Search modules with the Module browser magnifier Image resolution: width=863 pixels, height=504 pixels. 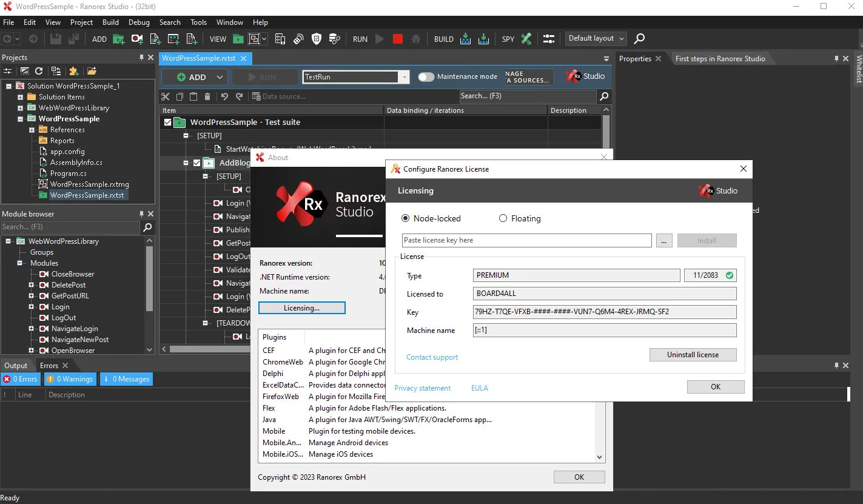(147, 227)
